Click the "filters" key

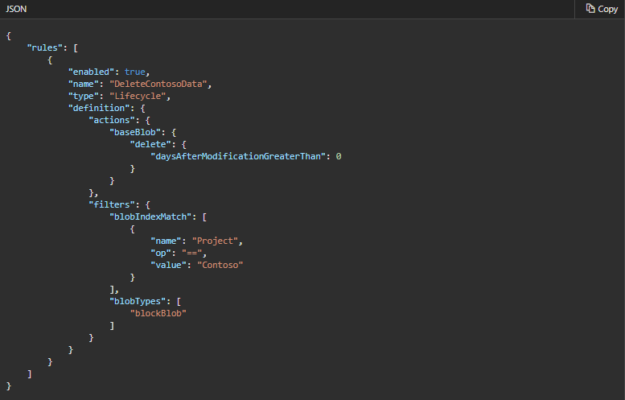(112, 205)
